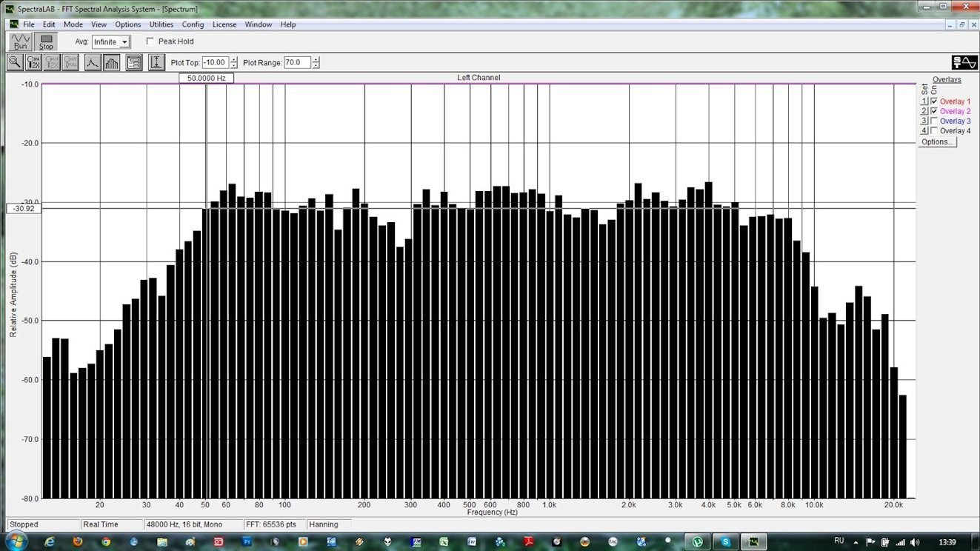Viewport: 980px width, 551px height.
Task: Enable the Peak Hold checkbox
Action: 151,42
